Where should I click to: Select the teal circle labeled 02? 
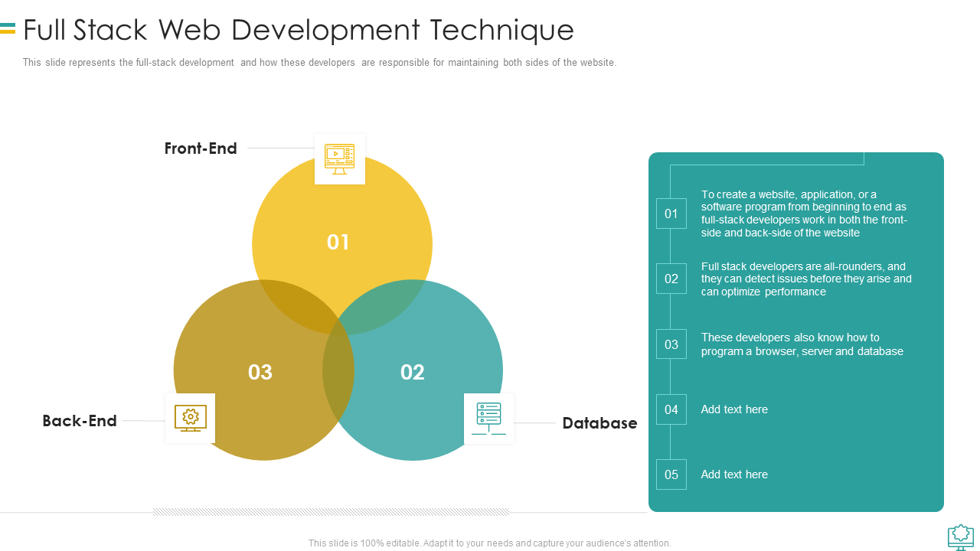[x=413, y=370]
